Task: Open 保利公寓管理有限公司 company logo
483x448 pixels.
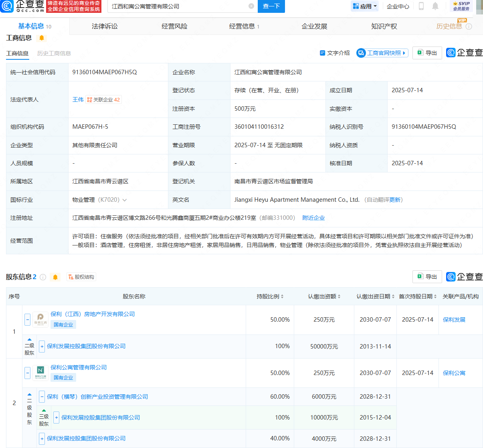Action: 40,373
